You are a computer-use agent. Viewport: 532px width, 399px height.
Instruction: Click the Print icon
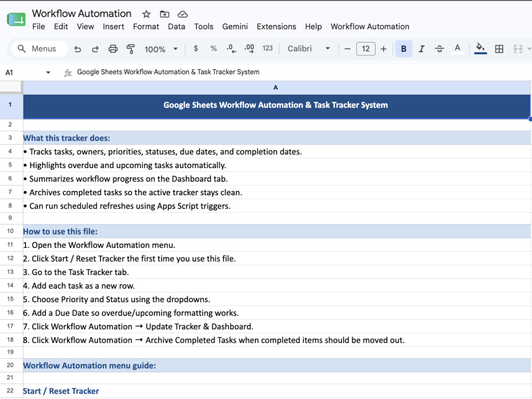pos(113,49)
